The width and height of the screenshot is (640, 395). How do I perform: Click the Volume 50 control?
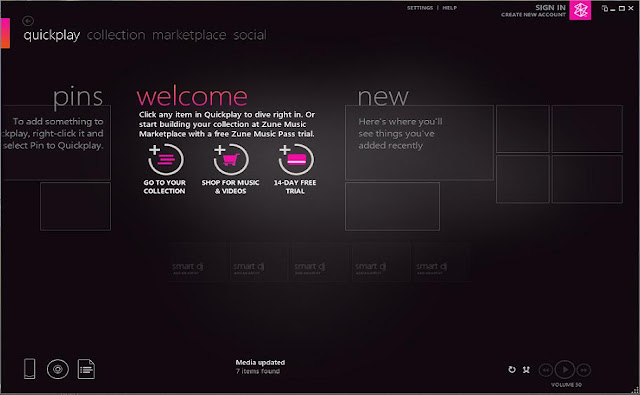(x=566, y=385)
